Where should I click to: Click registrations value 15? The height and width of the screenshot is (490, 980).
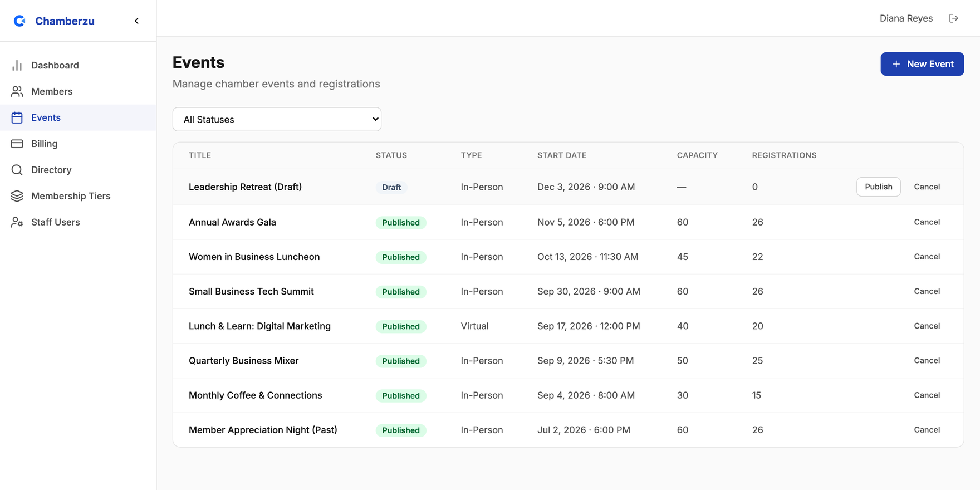click(757, 395)
